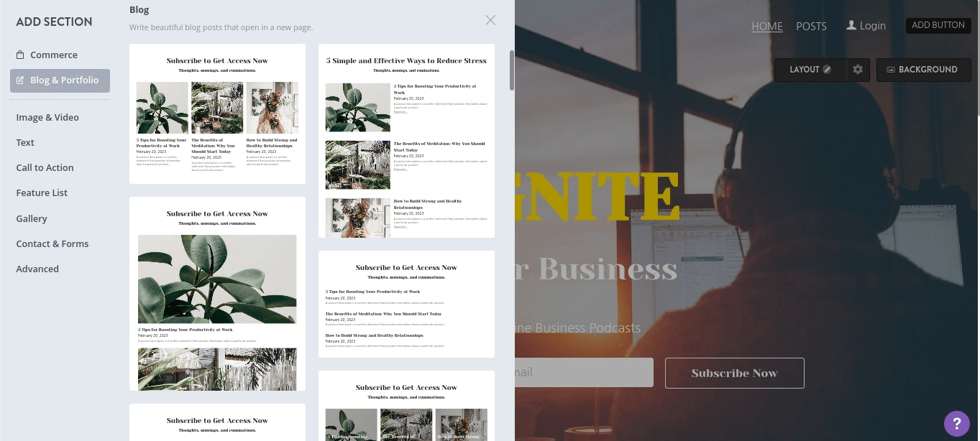Open the help question mark bubble
This screenshot has width=980, height=441.
click(x=957, y=424)
